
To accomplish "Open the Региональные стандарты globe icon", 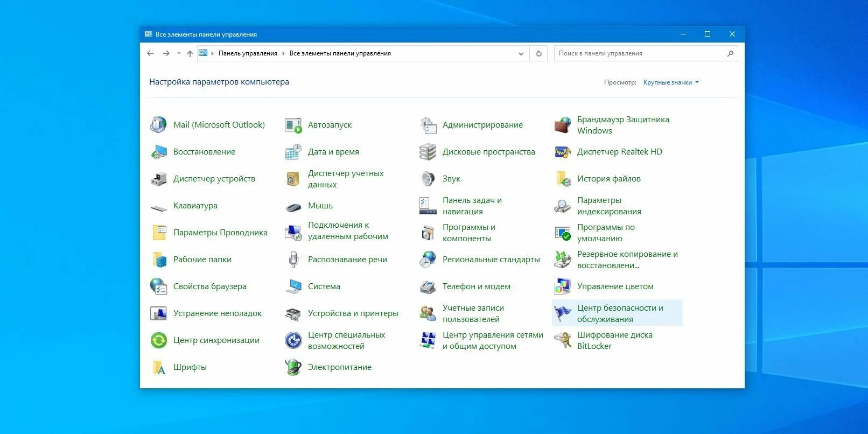I will pos(428,260).
